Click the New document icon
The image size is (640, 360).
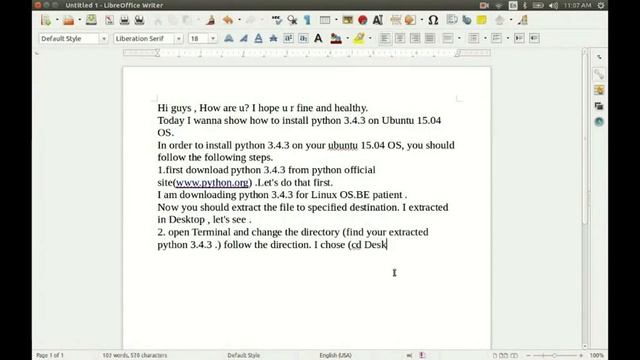coord(46,20)
